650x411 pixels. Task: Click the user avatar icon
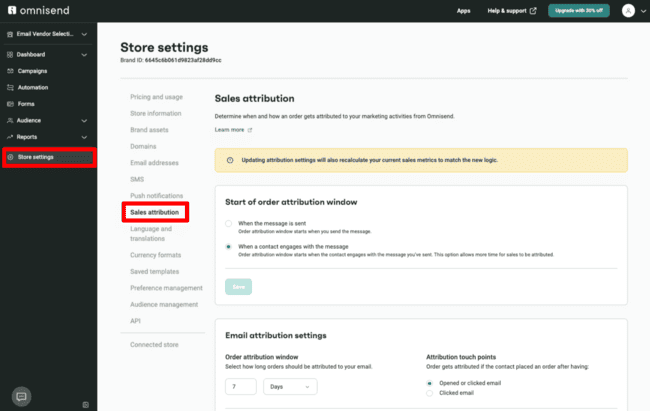tap(628, 10)
